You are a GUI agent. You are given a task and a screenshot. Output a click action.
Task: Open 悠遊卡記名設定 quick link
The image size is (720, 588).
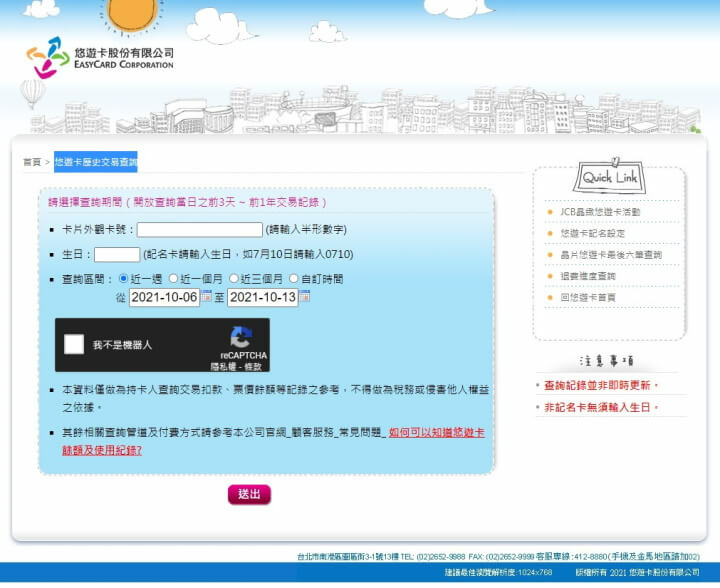click(592, 233)
